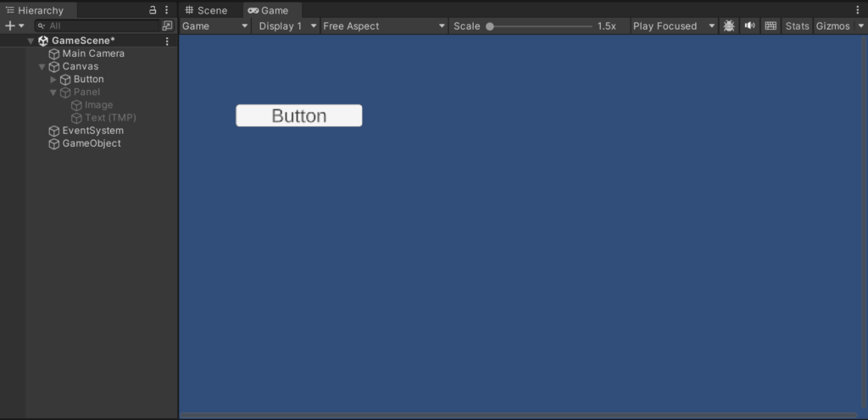
Task: Click the cube icon beside Text (TMP)
Action: pyautogui.click(x=76, y=117)
